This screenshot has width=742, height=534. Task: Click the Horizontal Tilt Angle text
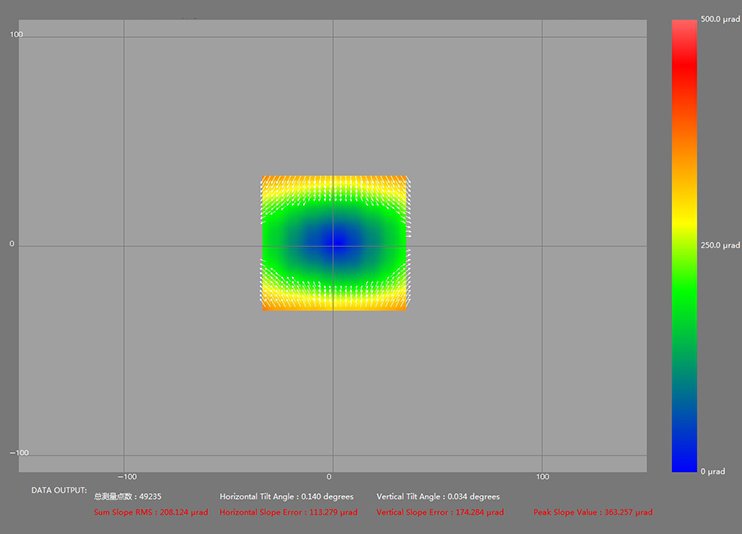point(287,496)
